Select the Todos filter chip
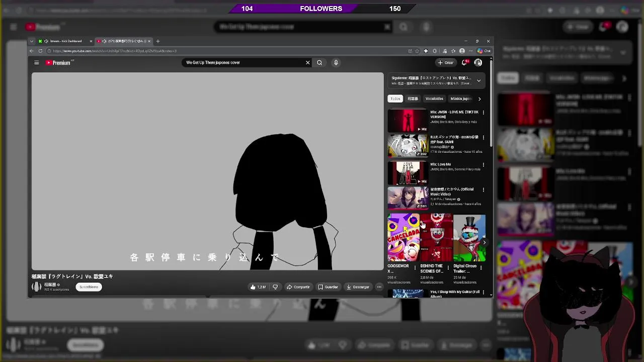 point(395,99)
